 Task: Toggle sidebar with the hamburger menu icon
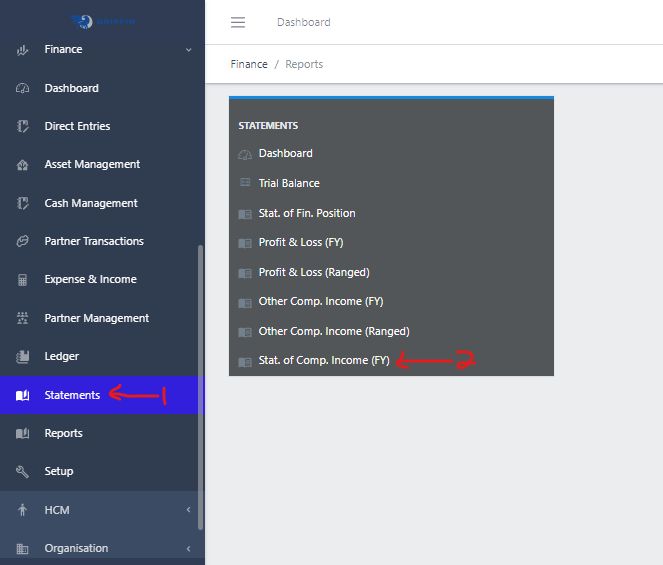point(238,22)
